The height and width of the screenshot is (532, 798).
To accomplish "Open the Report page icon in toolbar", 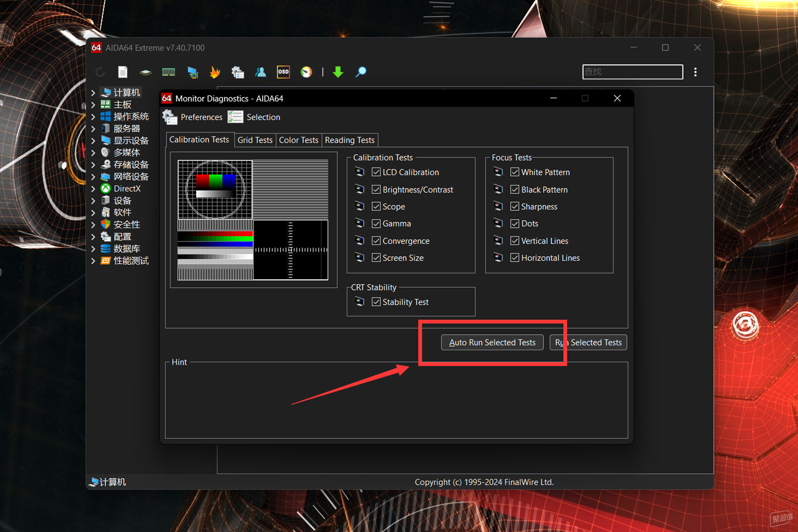I will pyautogui.click(x=123, y=72).
